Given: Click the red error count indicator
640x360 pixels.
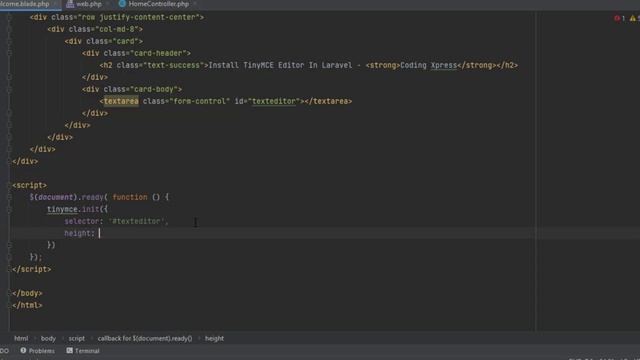Looking at the screenshot, I should coord(619,18).
